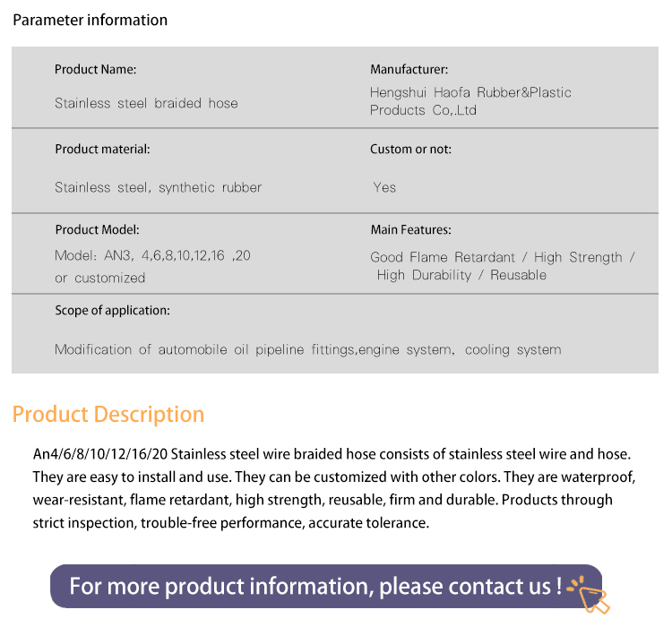672x627 pixels.
Task: Click the 'For more product information' banner
Action: coord(326,587)
